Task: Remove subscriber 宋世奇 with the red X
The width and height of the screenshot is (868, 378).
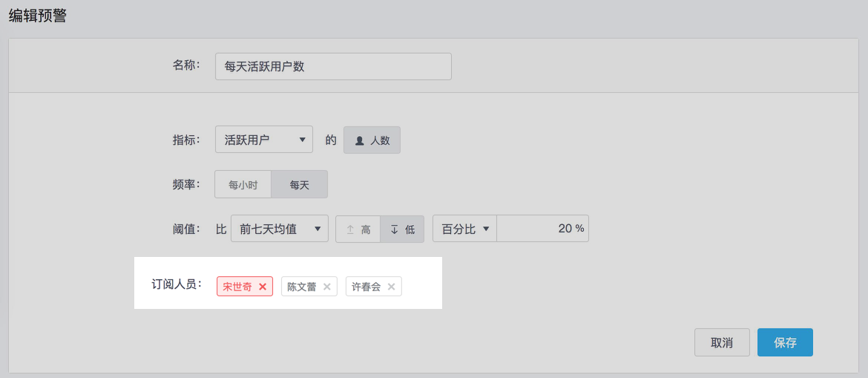Action: 263,287
